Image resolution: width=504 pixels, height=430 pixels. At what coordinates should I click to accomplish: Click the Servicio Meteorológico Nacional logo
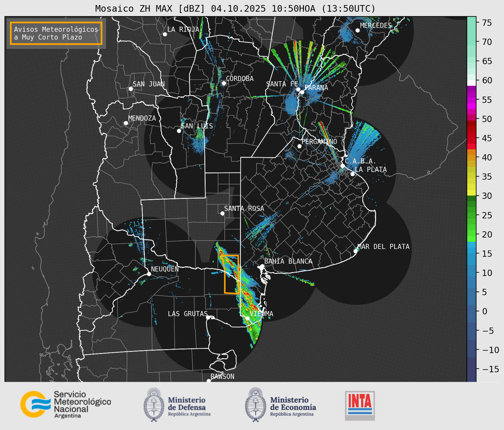tap(65, 404)
